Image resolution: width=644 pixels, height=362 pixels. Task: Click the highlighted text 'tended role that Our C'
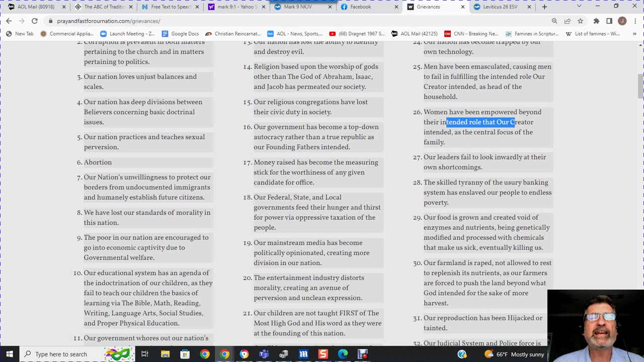pos(480,122)
